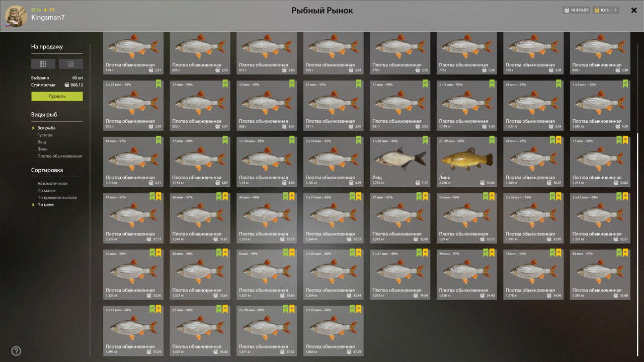Choose the По времени вылова sorting
The image size is (644, 362).
click(57, 197)
